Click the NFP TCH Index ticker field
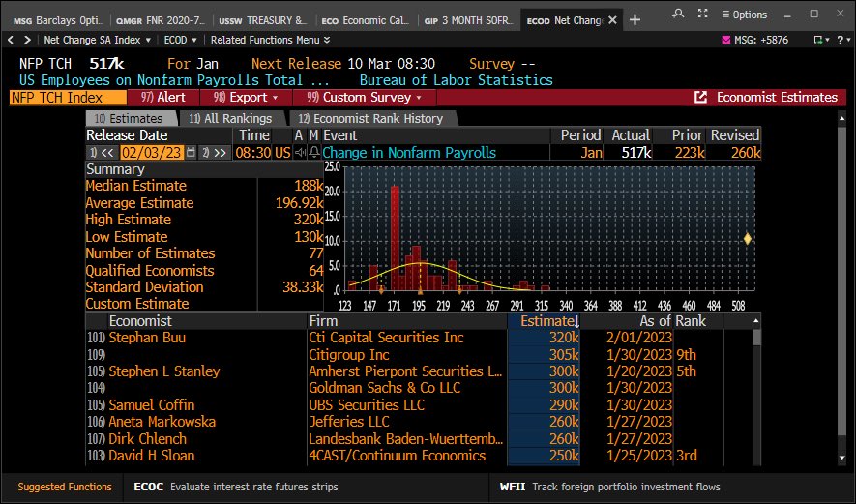This screenshot has width=856, height=504. point(68,97)
